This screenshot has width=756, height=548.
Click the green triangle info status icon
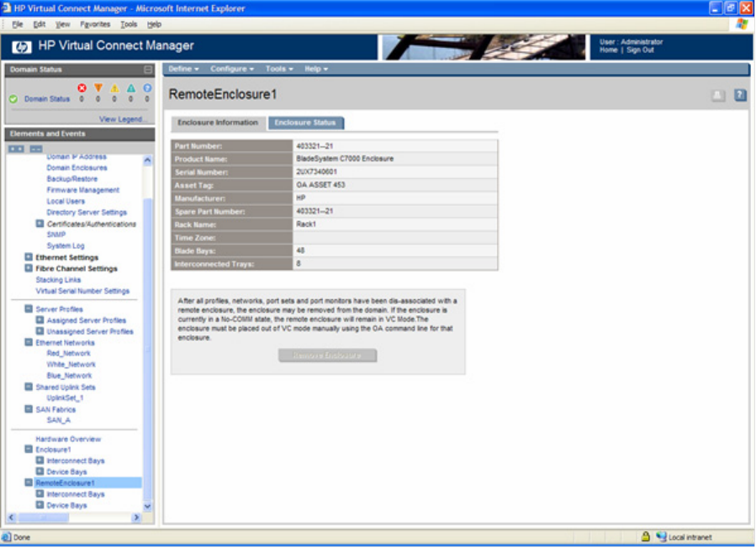(x=131, y=87)
